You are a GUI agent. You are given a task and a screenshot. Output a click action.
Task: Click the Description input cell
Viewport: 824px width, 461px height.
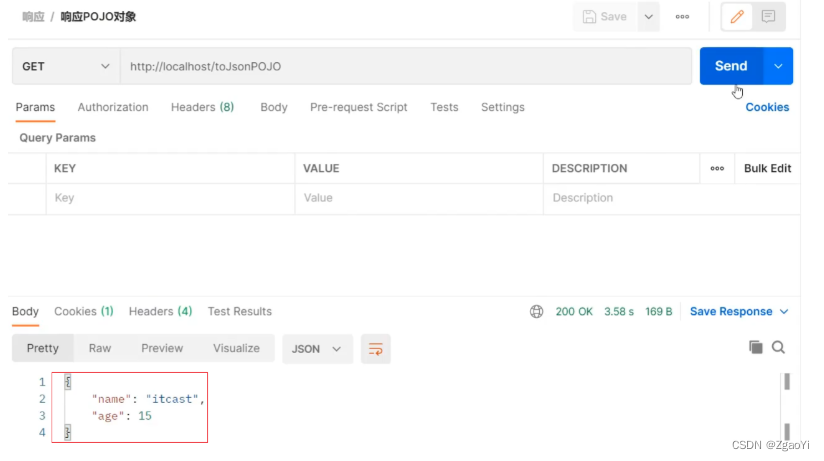pyautogui.click(x=672, y=198)
